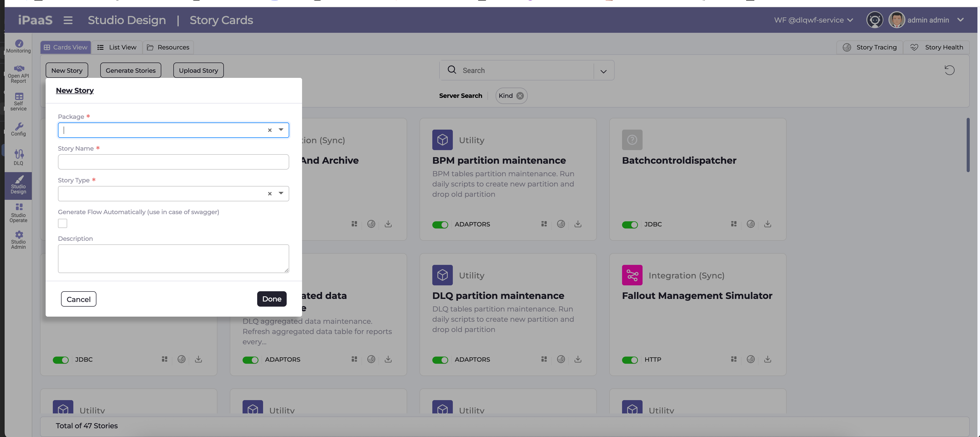Screen dimensions: 980x437
Task: Check the Generate Flow Automatically checkbox
Action: [62, 223]
